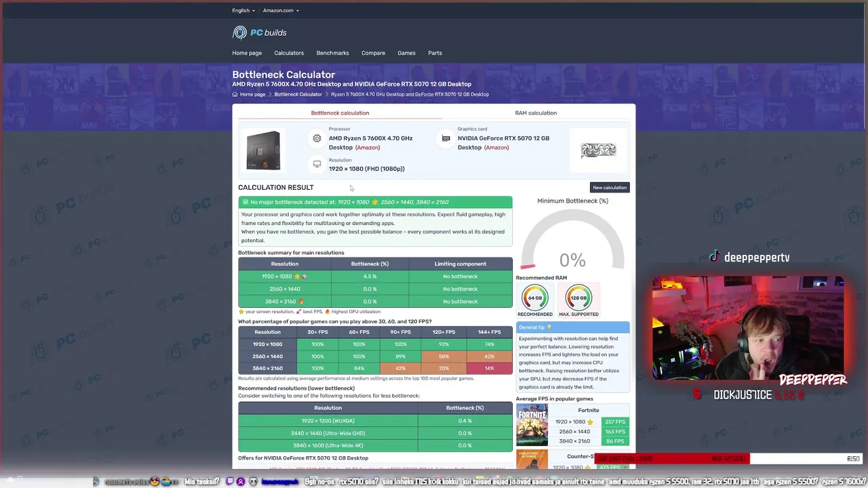Click the streamer webcam overlay
868x488 pixels.
click(x=749, y=328)
